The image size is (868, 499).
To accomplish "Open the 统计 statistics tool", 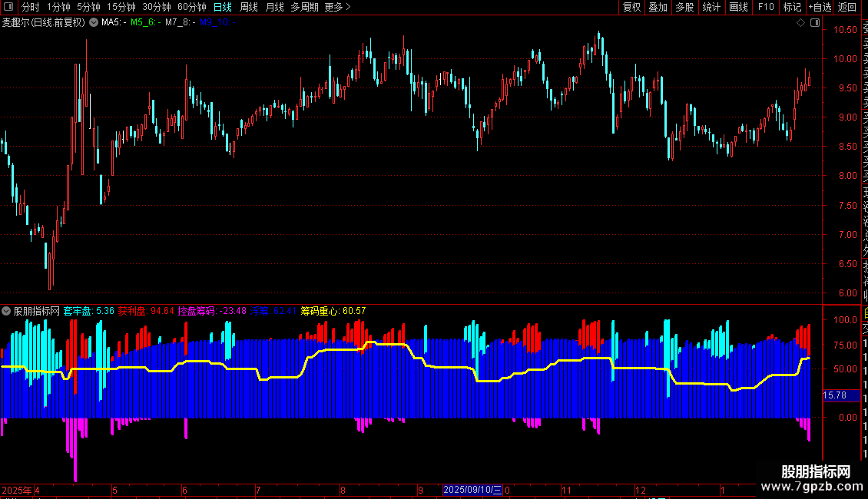I will pos(711,7).
